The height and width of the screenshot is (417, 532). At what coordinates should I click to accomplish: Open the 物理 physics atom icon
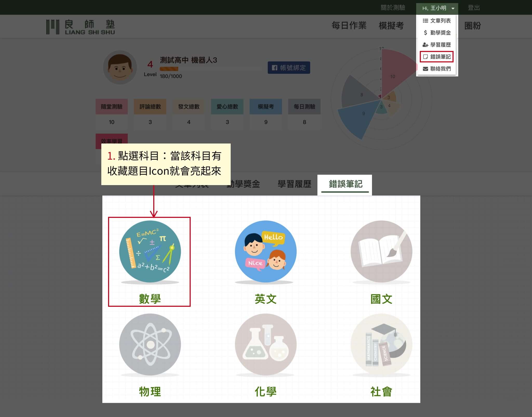pos(150,344)
